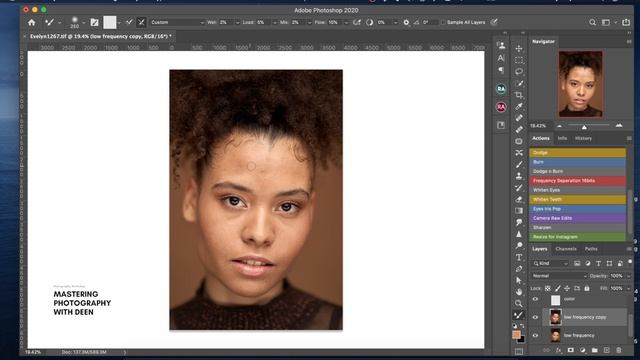The image size is (640, 360).
Task: Toggle layer filtering on/off switch
Action: click(x=630, y=262)
